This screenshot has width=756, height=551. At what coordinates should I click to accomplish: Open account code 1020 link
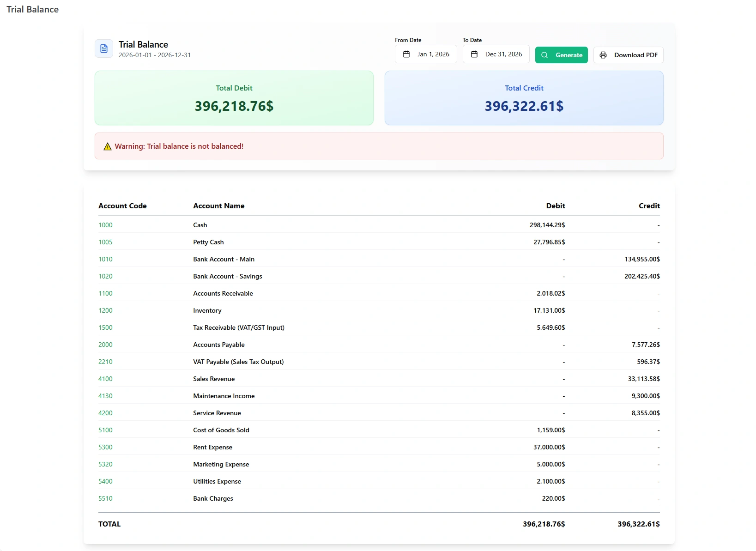point(105,276)
